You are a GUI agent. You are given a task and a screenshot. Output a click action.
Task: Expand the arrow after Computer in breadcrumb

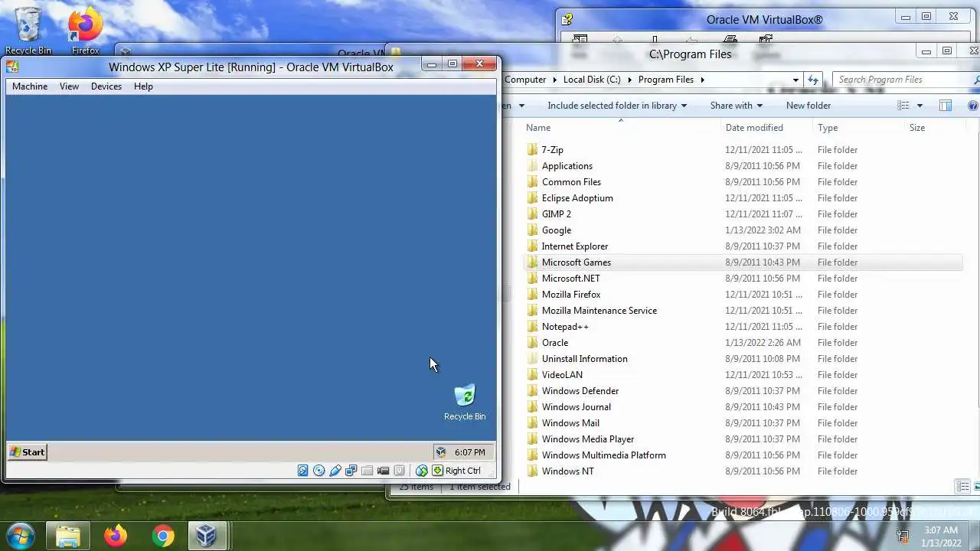554,80
